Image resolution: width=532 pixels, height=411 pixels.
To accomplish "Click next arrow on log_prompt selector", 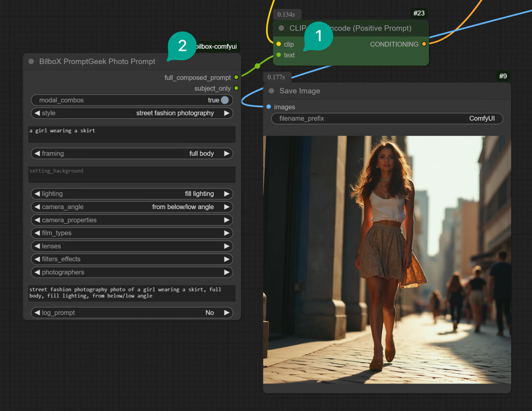I will click(227, 312).
